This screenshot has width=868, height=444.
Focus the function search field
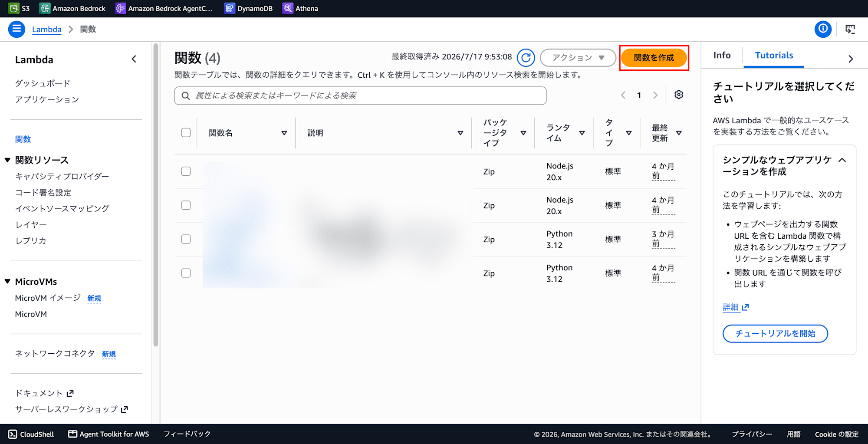point(360,95)
